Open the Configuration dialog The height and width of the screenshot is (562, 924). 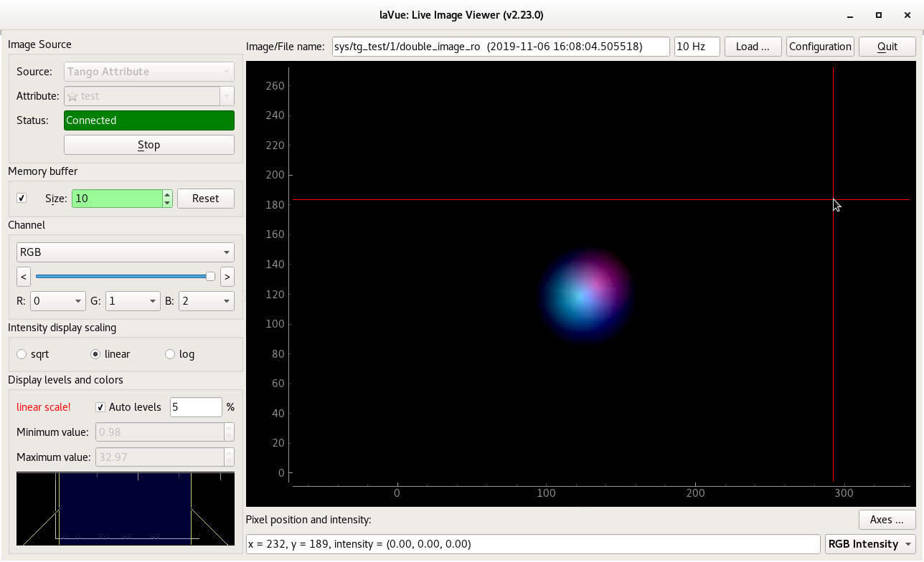[x=820, y=46]
